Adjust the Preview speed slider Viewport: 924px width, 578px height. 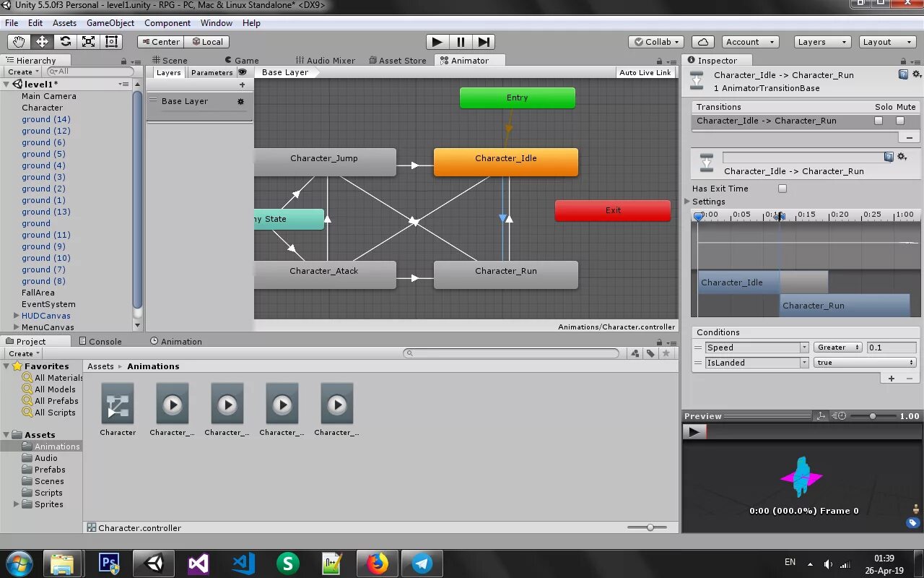pos(872,416)
